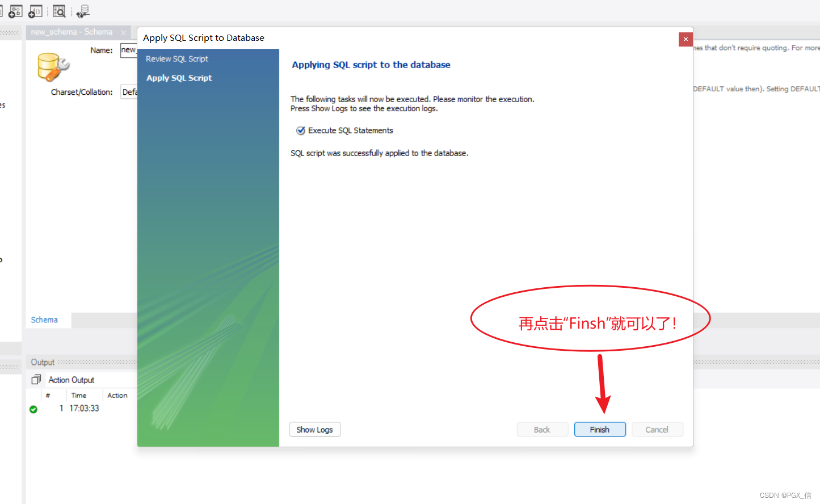Click the Time column header in Action Output

pyautogui.click(x=79, y=395)
